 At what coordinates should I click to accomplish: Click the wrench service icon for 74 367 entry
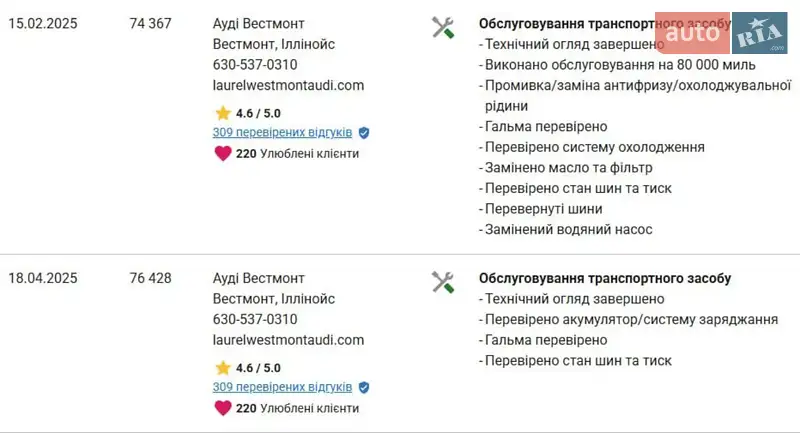443,27
